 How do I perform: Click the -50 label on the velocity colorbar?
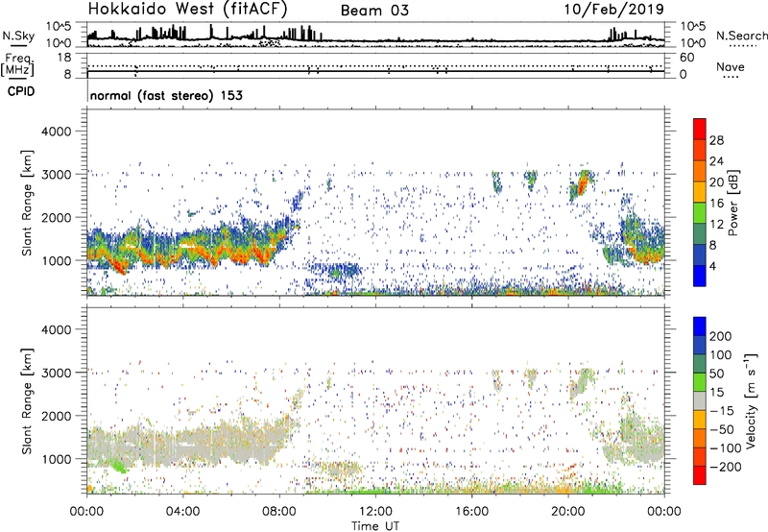click(x=722, y=429)
